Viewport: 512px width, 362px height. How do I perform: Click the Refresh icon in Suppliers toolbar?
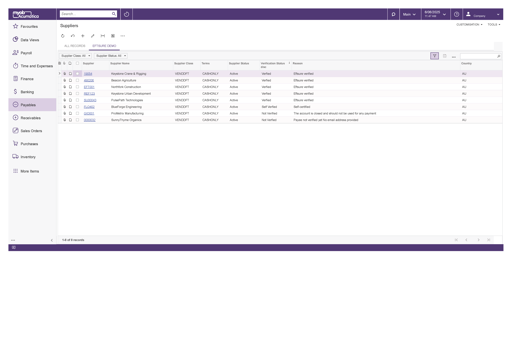coord(63,36)
